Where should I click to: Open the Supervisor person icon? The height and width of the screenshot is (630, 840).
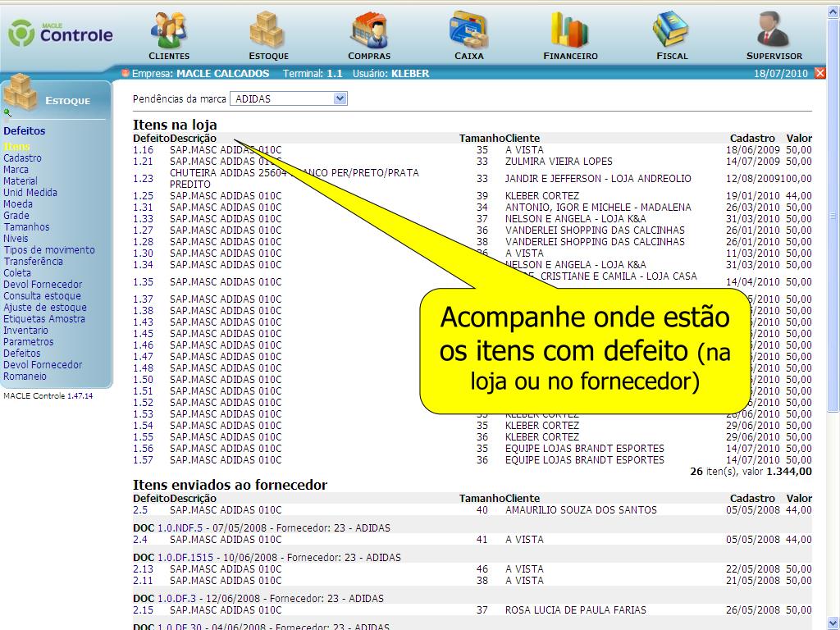coord(773,30)
